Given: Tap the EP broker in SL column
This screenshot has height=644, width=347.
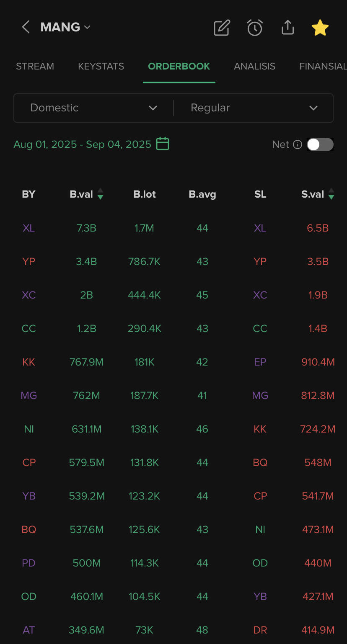Looking at the screenshot, I should [x=260, y=362].
